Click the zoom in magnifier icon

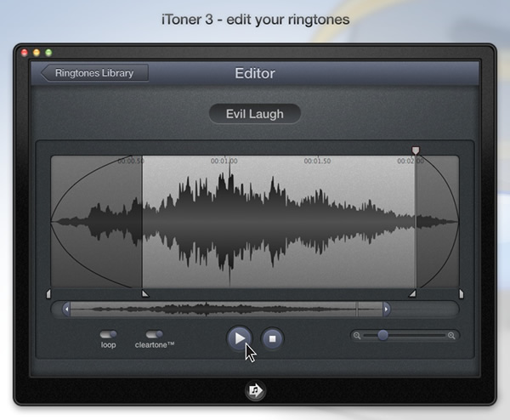451,336
